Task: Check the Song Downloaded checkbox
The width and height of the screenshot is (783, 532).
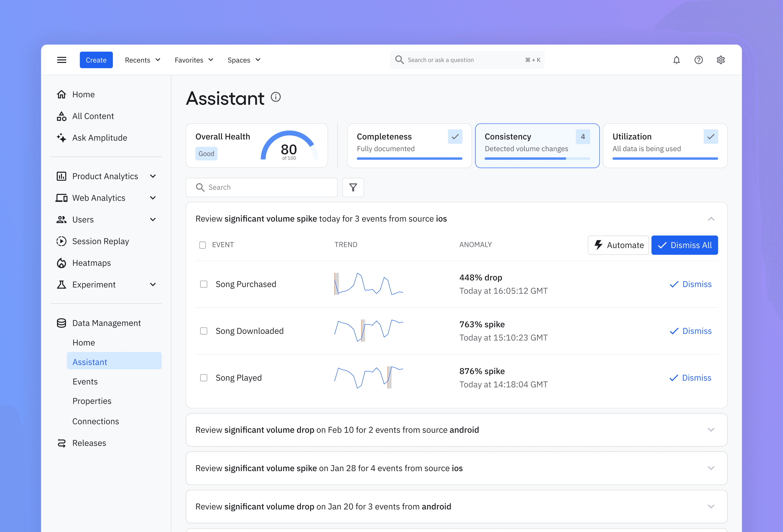Action: (204, 331)
